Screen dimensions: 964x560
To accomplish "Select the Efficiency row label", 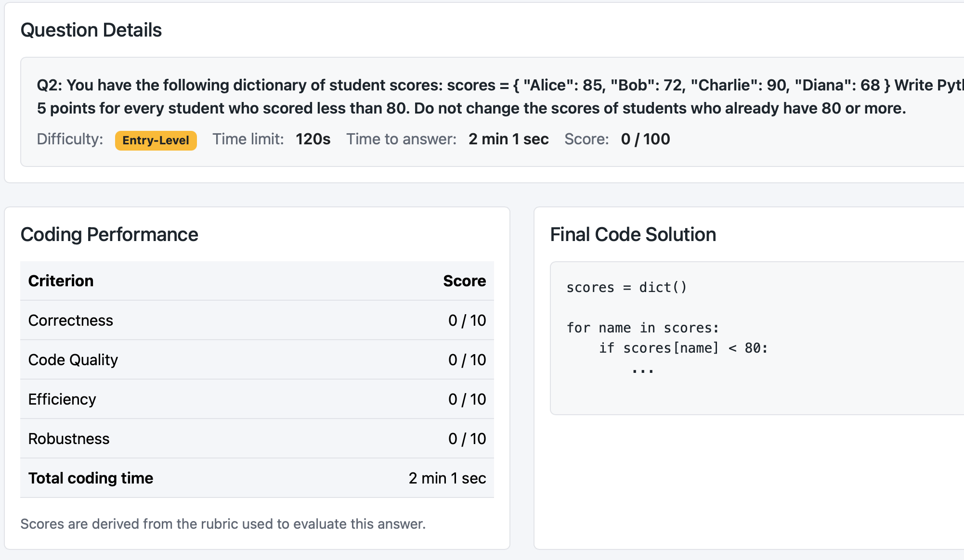I will pos(62,399).
